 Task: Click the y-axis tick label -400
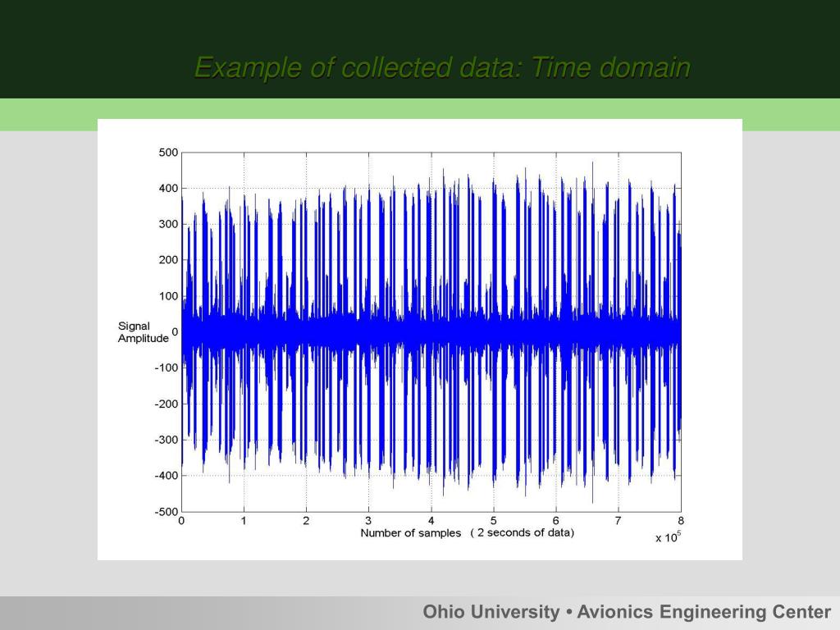tap(166, 476)
